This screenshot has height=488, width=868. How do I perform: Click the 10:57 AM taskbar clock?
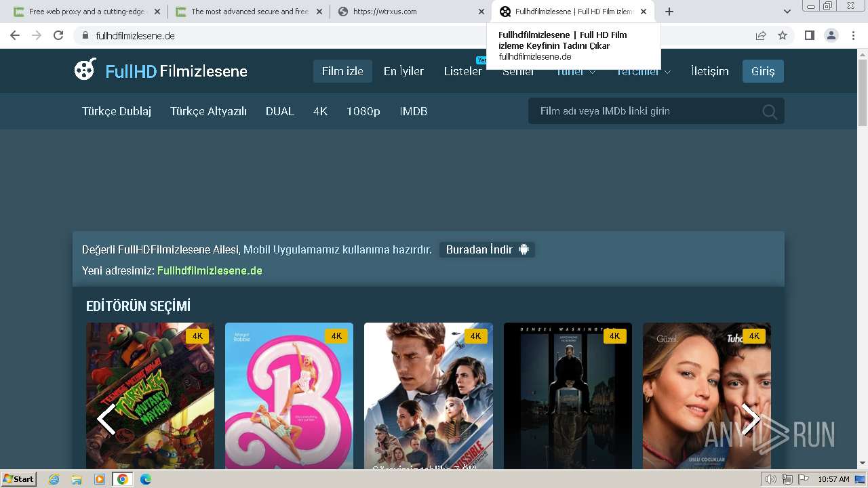point(833,479)
